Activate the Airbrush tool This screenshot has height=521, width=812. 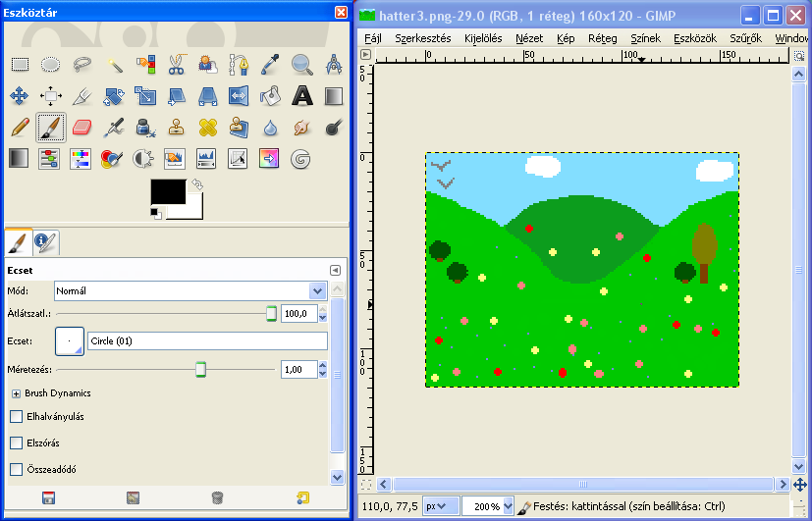pos(114,128)
